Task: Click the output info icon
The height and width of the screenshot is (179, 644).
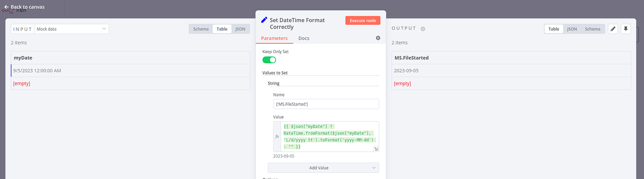Action: pos(423,29)
